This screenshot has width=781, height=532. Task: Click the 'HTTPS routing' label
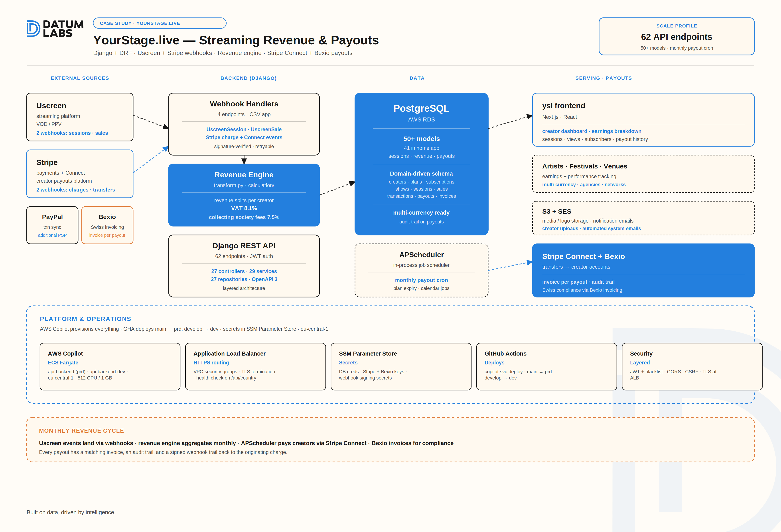pyautogui.click(x=211, y=362)
